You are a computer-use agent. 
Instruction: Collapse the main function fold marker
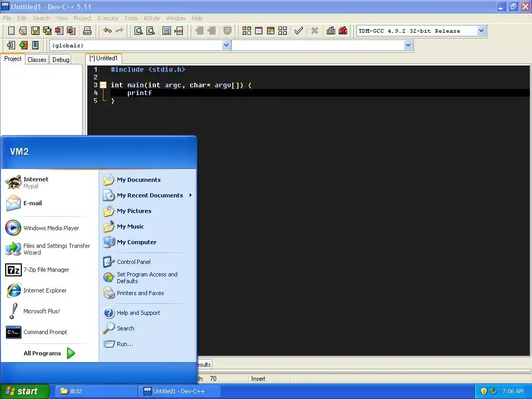click(103, 85)
